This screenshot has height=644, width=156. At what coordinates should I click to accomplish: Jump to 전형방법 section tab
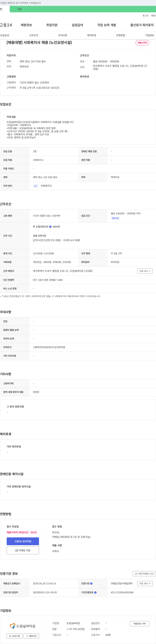[121, 35]
